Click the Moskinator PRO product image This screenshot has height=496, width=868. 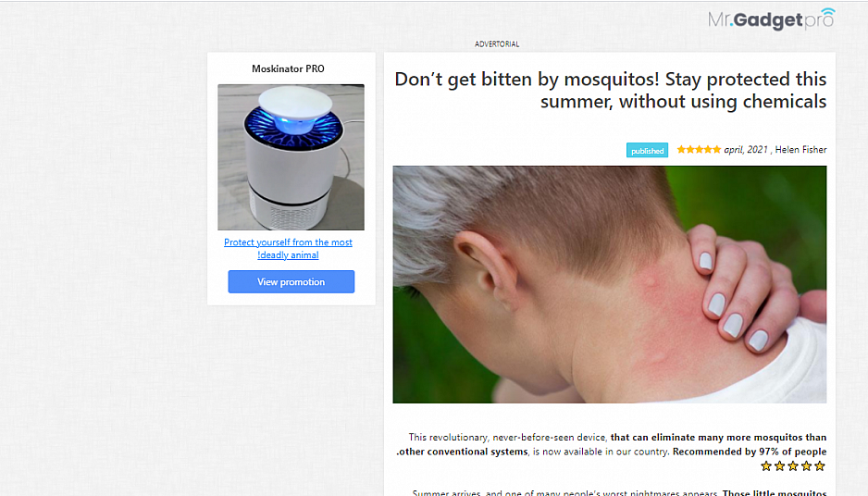(x=291, y=157)
